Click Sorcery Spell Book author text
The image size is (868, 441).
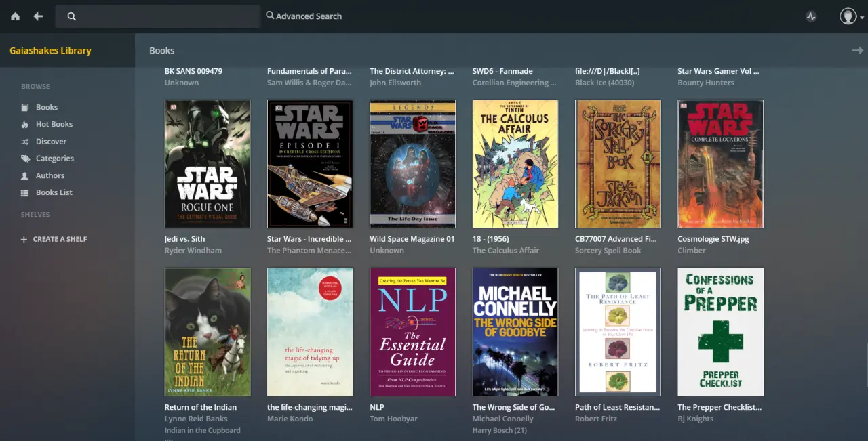[608, 251]
